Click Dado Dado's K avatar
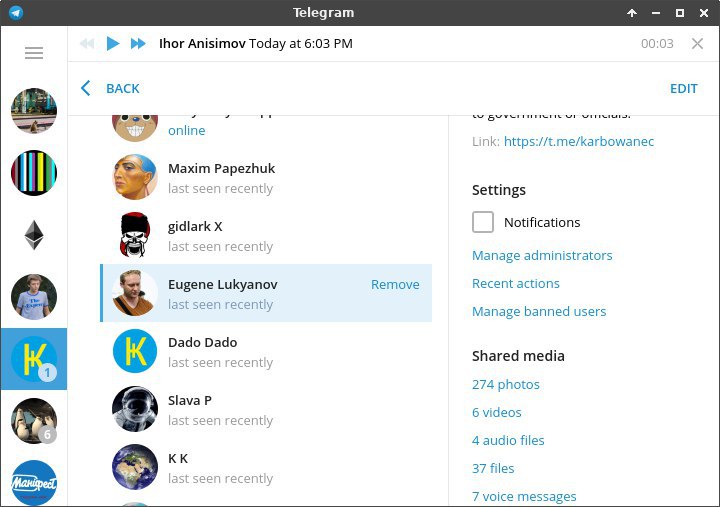Screen dimensions: 720x507 pyautogui.click(x=135, y=351)
